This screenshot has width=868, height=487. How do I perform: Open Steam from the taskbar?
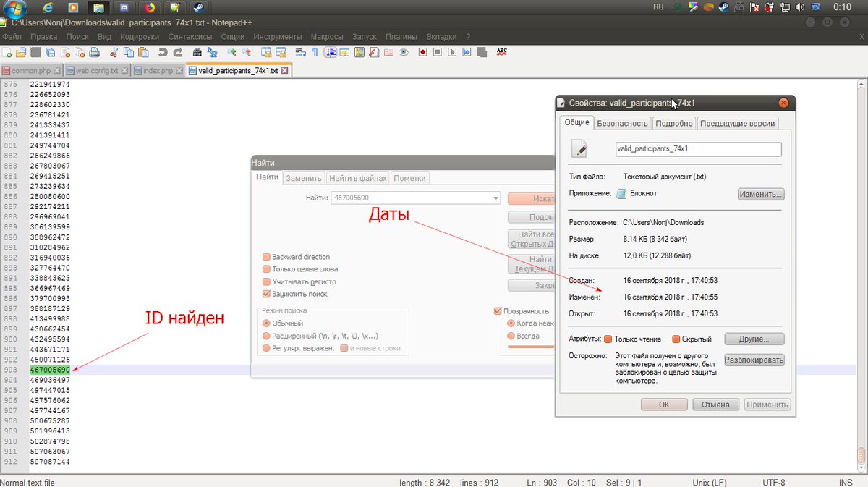[x=197, y=9]
